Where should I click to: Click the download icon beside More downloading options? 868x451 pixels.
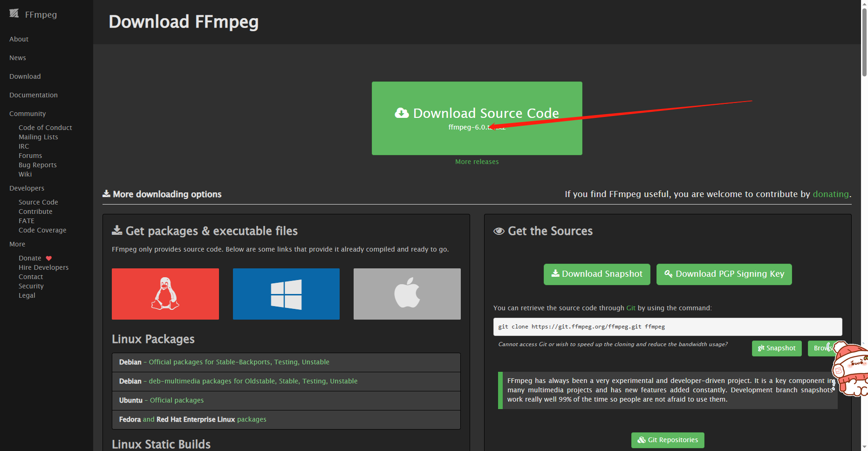click(106, 194)
